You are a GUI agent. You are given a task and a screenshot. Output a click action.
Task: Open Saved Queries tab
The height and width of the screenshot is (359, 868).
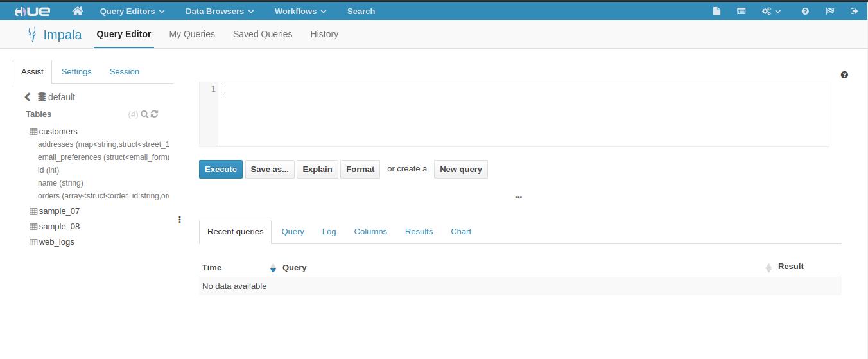tap(263, 34)
